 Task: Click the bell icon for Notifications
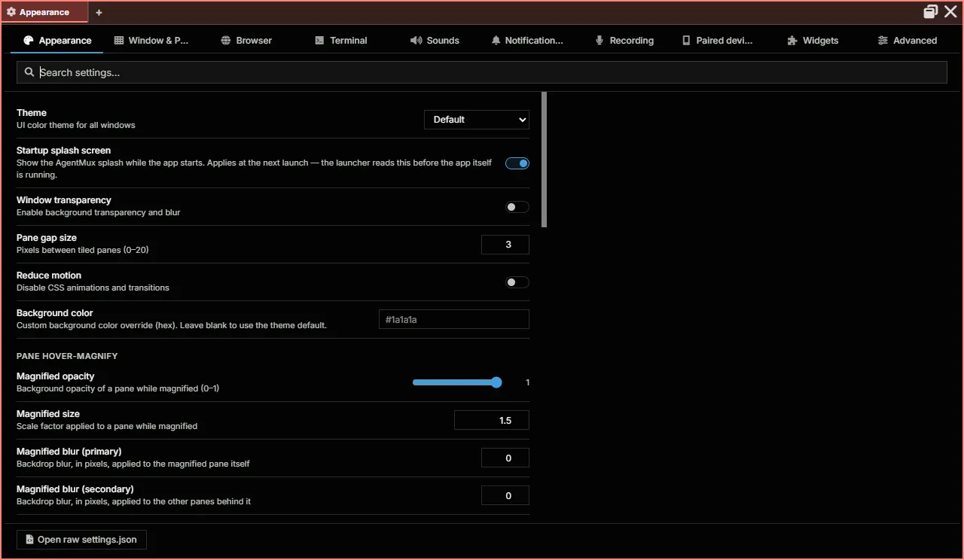(496, 41)
